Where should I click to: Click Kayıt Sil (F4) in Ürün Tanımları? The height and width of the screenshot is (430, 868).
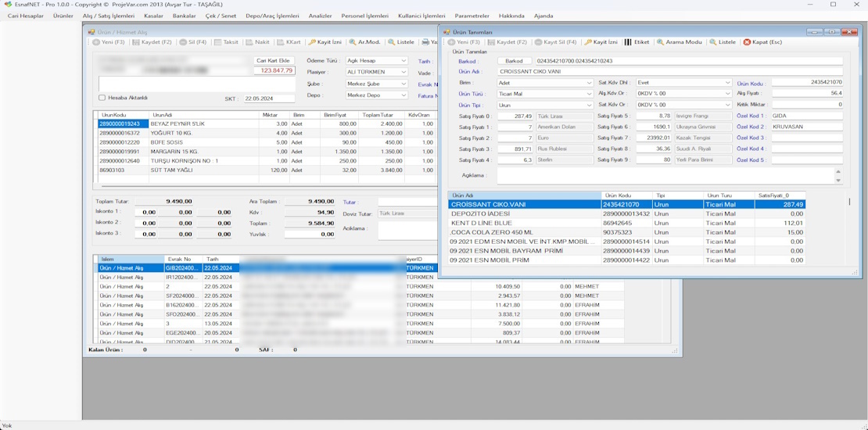pyautogui.click(x=556, y=42)
